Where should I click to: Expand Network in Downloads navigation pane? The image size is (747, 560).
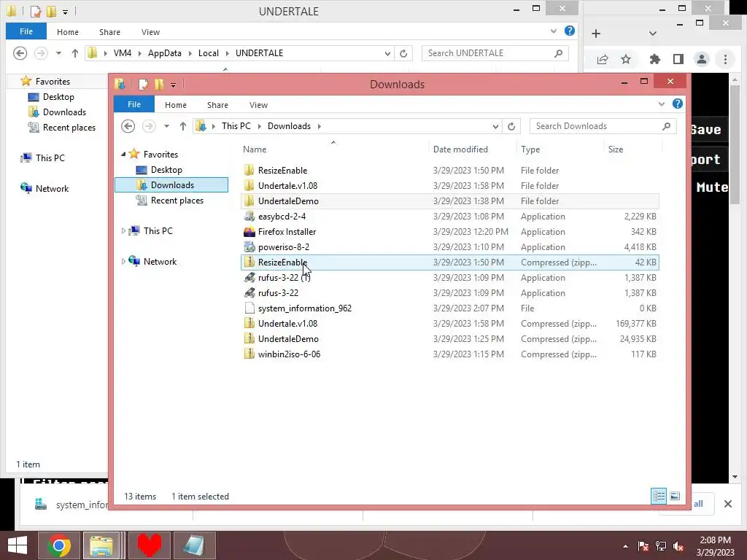click(123, 262)
